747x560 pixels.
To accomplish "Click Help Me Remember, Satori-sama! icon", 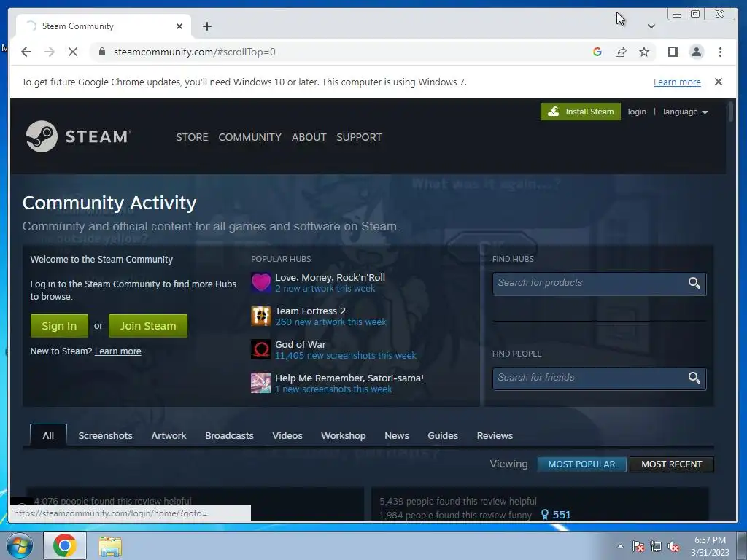I will click(x=261, y=383).
